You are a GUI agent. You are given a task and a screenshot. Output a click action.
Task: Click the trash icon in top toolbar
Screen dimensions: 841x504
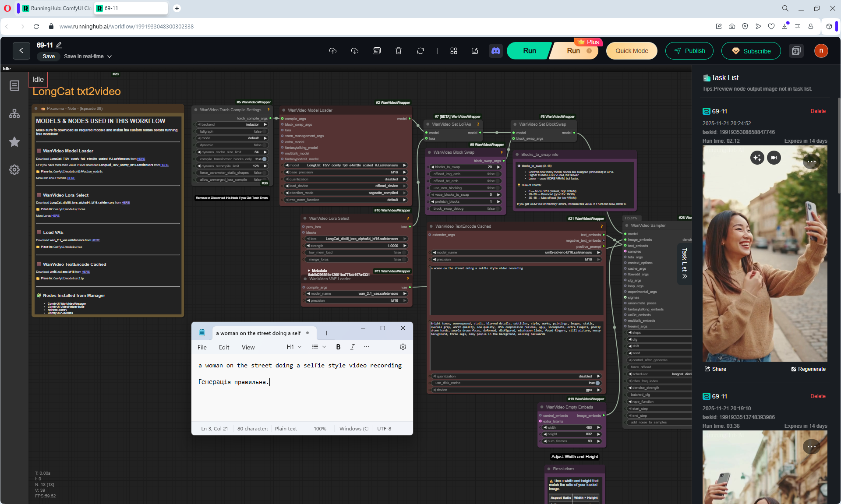pyautogui.click(x=399, y=51)
